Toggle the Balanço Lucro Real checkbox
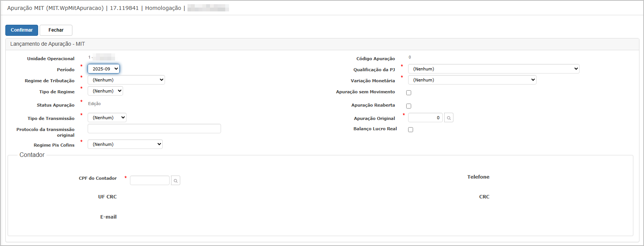Image resolution: width=644 pixels, height=246 pixels. point(410,130)
